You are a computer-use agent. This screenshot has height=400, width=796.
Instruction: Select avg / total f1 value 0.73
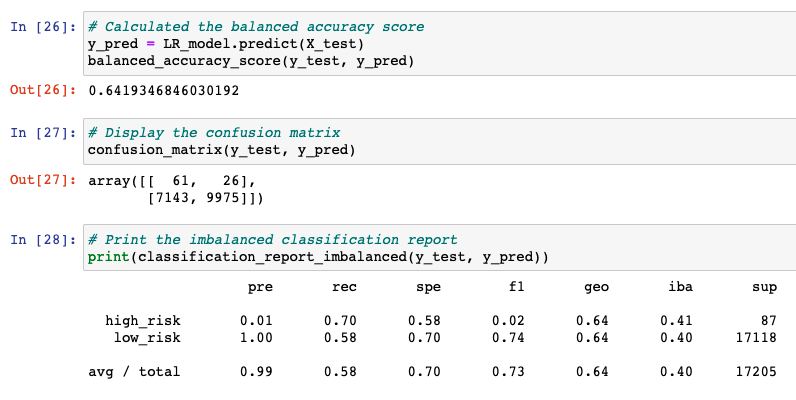508,372
